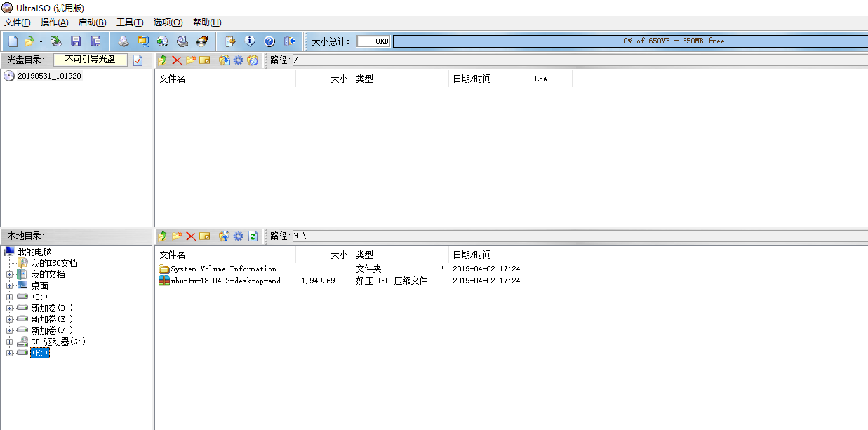Screen dimensions: 868x430
Task: Click the Save floppy disk icon
Action: pos(76,41)
